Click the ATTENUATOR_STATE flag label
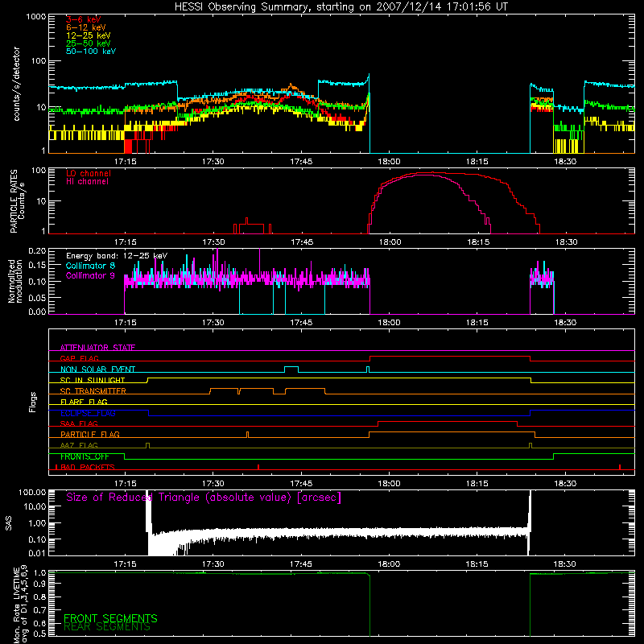This screenshot has width=644, height=644. click(97, 348)
